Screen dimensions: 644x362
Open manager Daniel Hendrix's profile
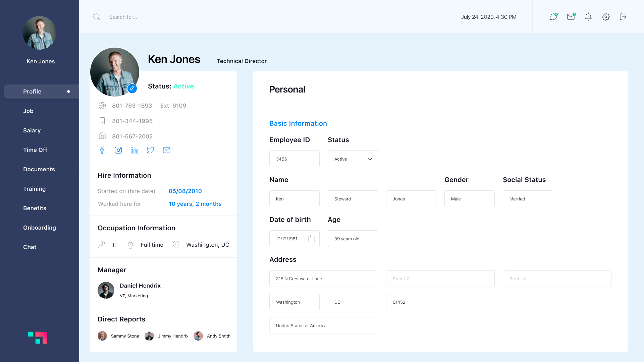pyautogui.click(x=140, y=286)
